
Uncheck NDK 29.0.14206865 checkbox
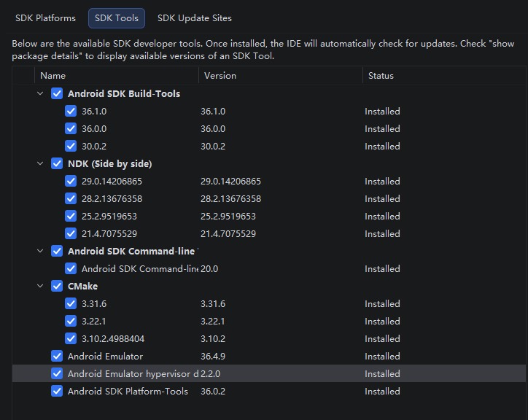point(71,182)
